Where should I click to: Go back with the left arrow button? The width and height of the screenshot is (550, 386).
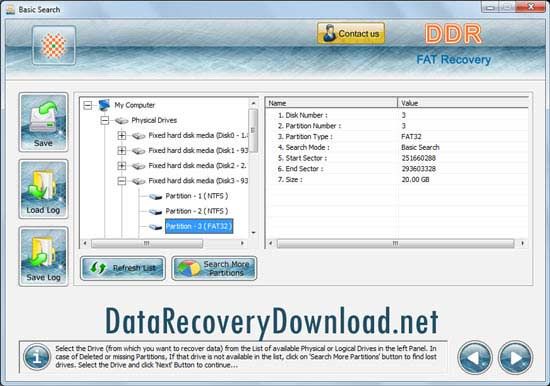coord(475,357)
